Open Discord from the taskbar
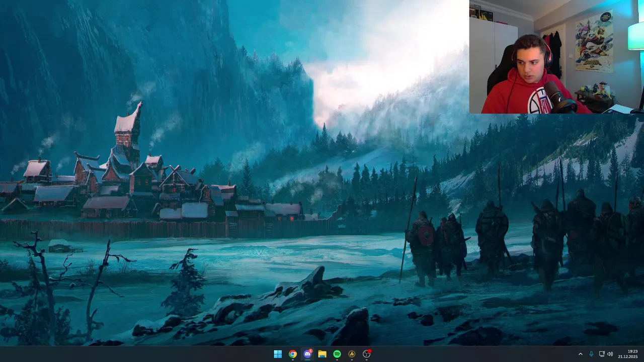The image size is (644, 362). [307, 354]
